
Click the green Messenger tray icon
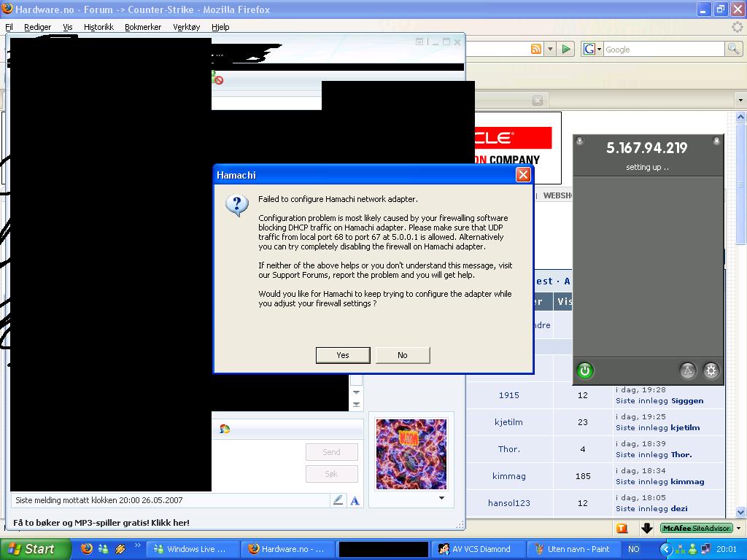point(692,549)
